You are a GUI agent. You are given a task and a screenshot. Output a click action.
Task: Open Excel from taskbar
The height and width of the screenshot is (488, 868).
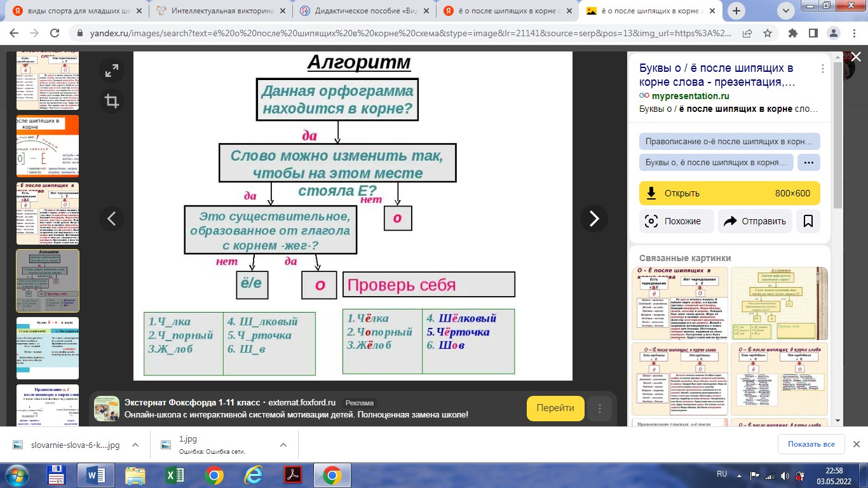click(175, 475)
